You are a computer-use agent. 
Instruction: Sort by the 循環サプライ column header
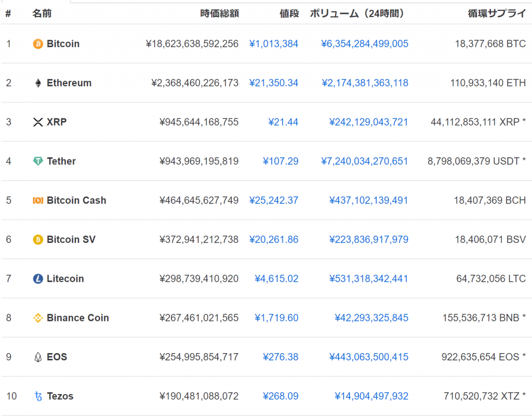497,14
